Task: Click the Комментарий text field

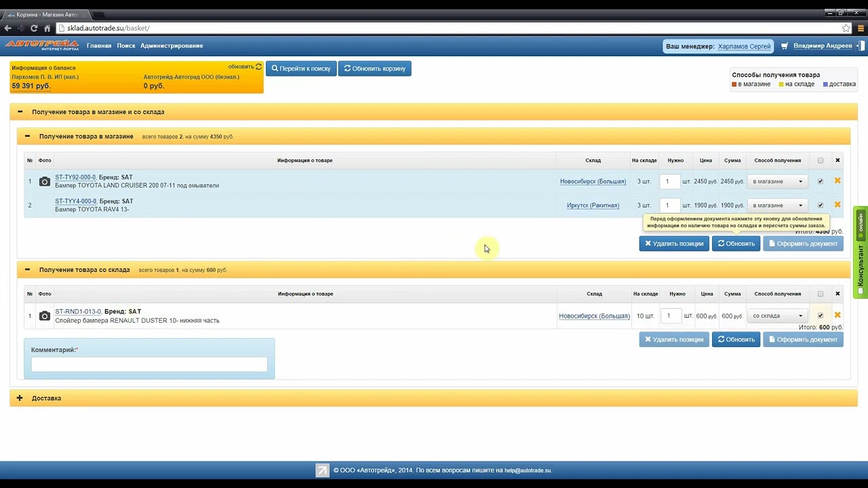Action: (149, 365)
